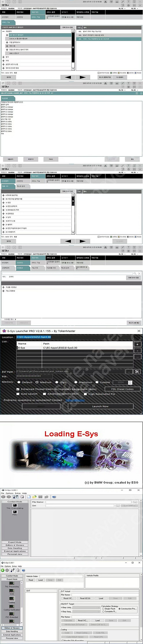The image size is (143, 644).
Task: Open the Coding module icon in Expert Mode
Action: 12,599
